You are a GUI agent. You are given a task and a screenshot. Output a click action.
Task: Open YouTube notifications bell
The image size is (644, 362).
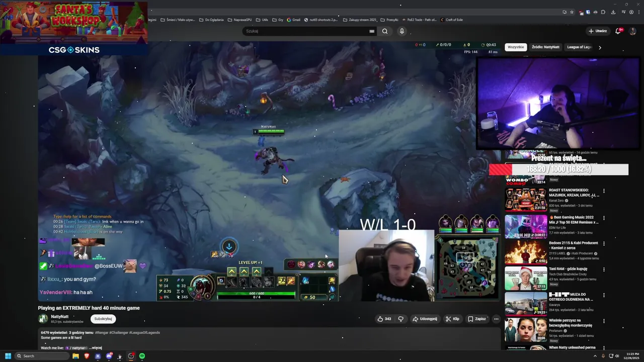point(618,31)
